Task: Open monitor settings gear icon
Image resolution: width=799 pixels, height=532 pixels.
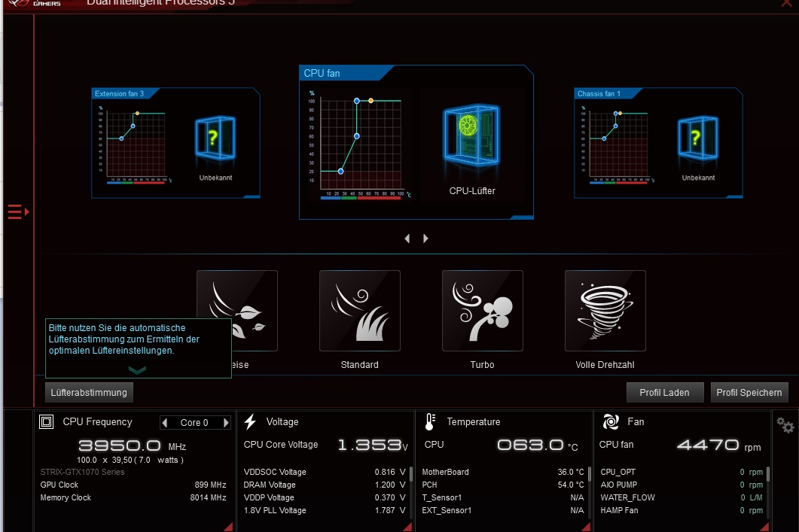Action: (785, 424)
